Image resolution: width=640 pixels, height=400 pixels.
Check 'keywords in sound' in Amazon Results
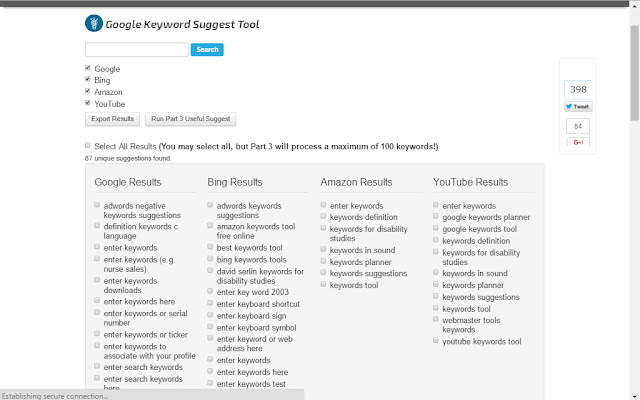pos(323,249)
